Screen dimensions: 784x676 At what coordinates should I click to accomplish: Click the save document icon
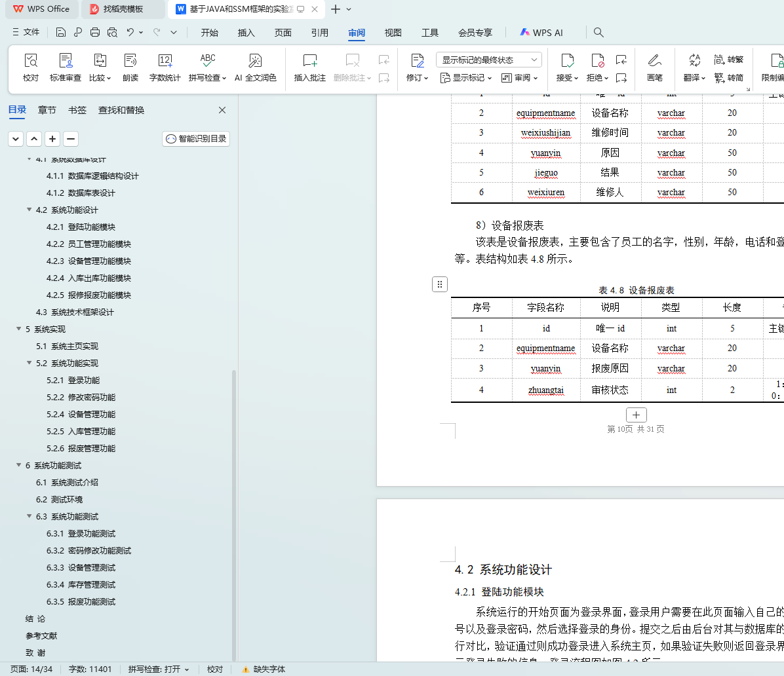click(x=60, y=33)
